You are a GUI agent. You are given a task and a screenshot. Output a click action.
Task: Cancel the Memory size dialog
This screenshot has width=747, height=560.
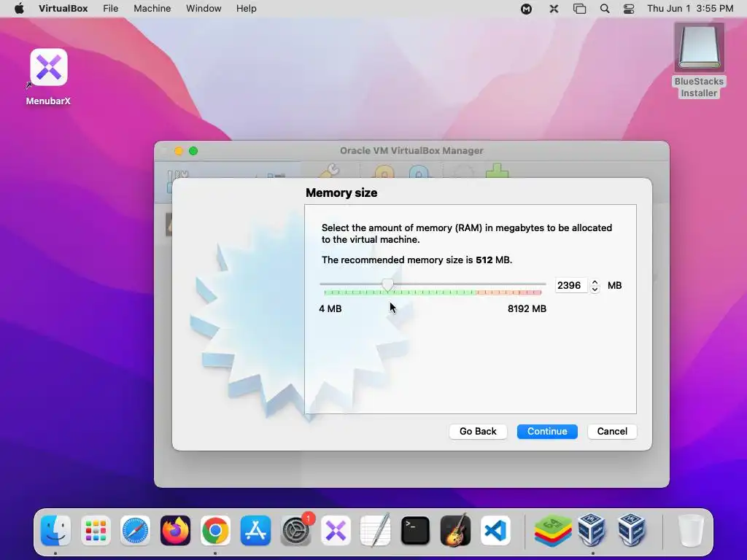point(612,432)
